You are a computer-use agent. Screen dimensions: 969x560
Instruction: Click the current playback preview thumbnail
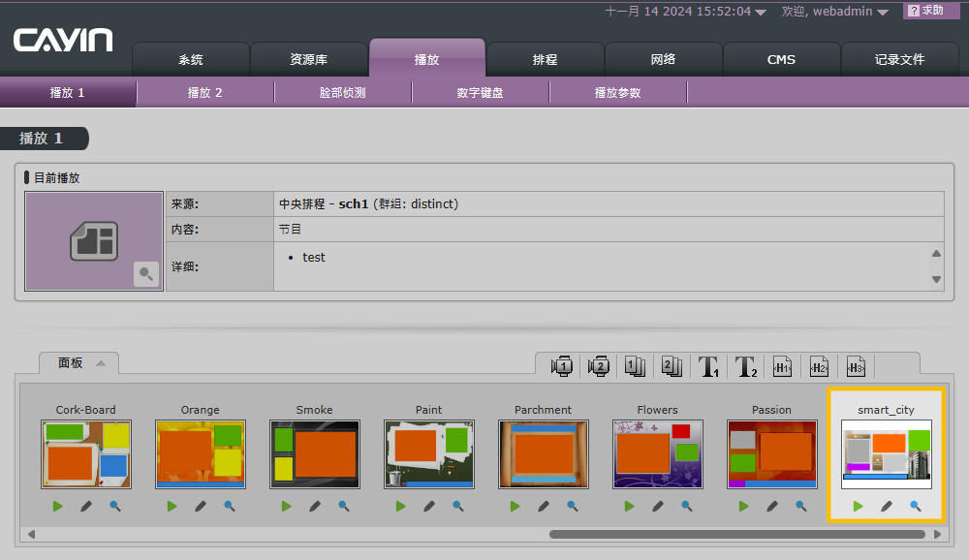pos(94,241)
